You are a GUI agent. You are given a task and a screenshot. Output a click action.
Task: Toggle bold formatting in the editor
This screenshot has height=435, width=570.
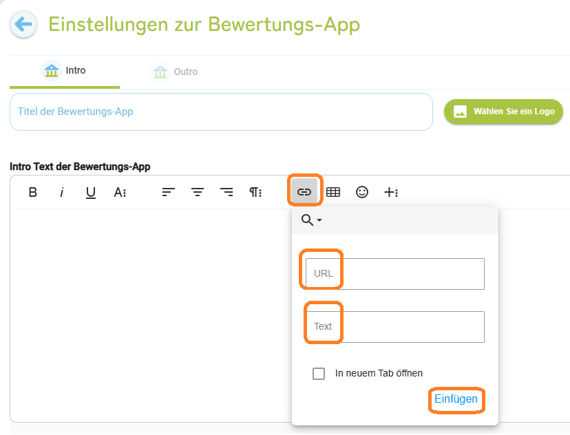click(33, 192)
